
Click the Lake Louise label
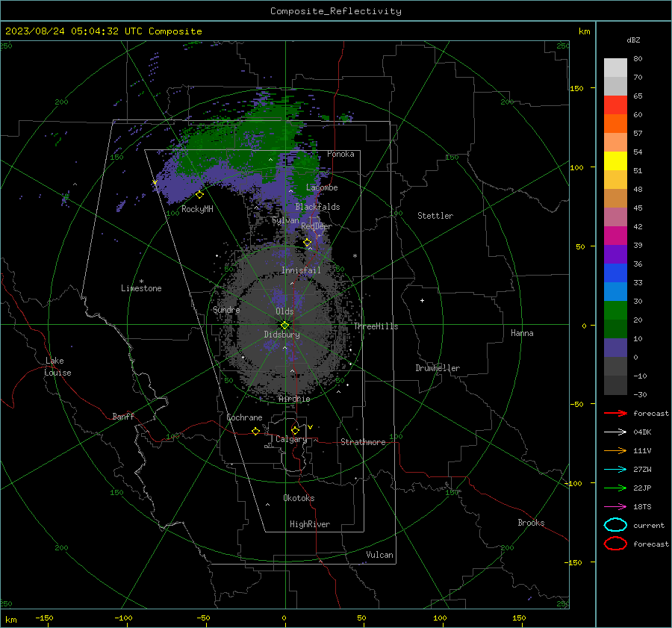point(57,367)
